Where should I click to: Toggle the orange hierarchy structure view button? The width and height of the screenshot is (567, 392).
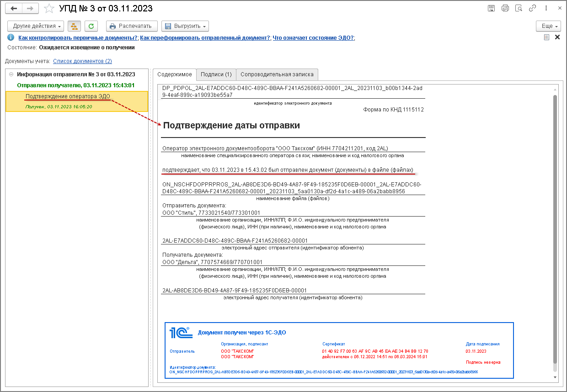(75, 26)
